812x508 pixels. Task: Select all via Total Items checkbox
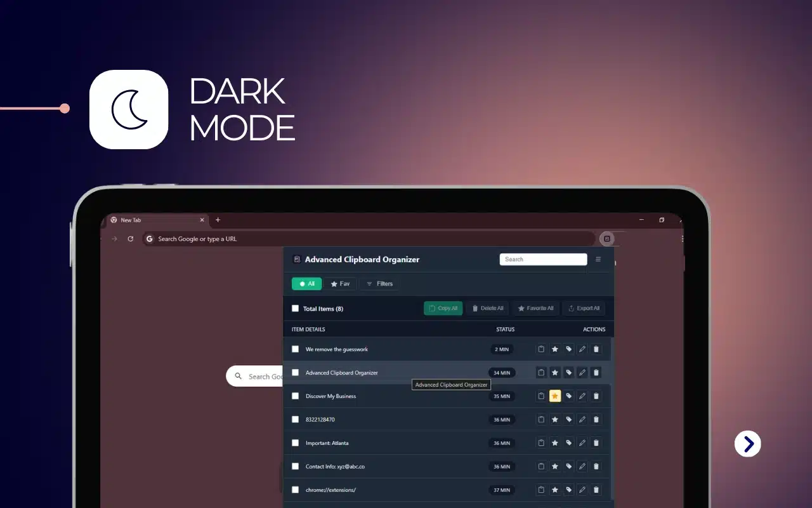coord(295,309)
